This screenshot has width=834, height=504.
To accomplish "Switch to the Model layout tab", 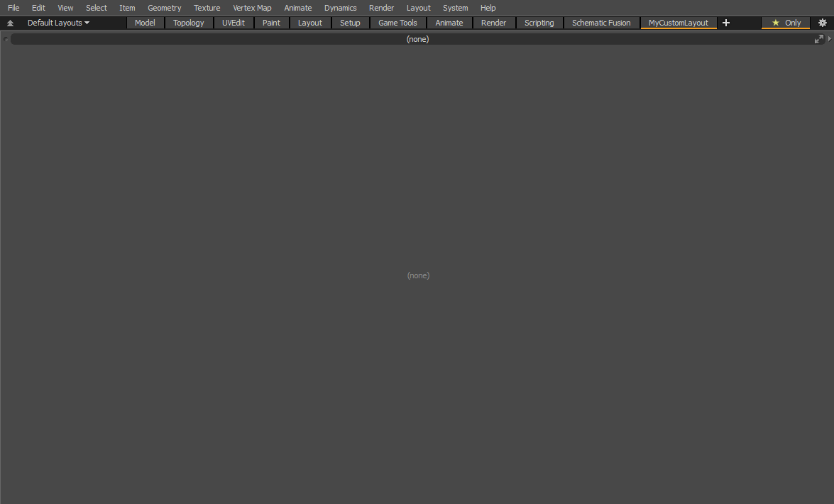I will (x=145, y=23).
